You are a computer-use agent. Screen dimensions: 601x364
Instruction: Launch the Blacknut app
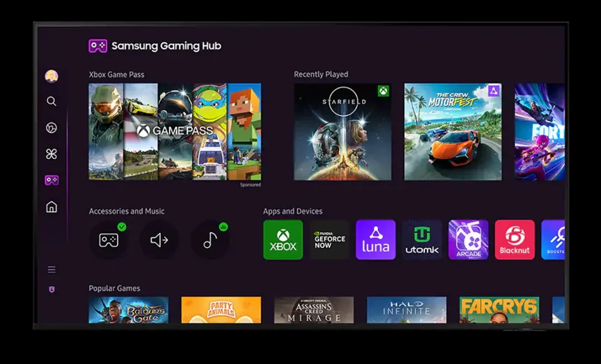coord(515,240)
